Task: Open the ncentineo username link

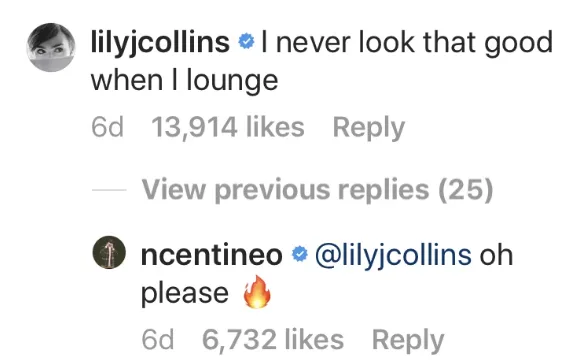Action: (212, 255)
